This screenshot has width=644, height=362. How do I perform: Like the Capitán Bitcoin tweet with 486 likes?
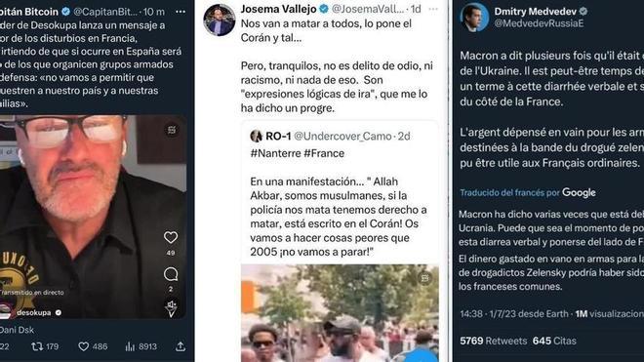[x=93, y=346]
